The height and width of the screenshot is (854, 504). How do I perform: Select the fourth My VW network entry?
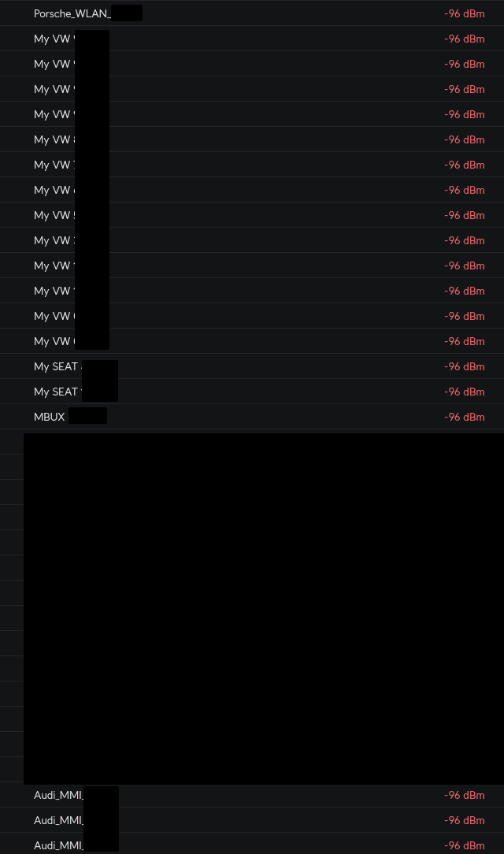(53, 114)
